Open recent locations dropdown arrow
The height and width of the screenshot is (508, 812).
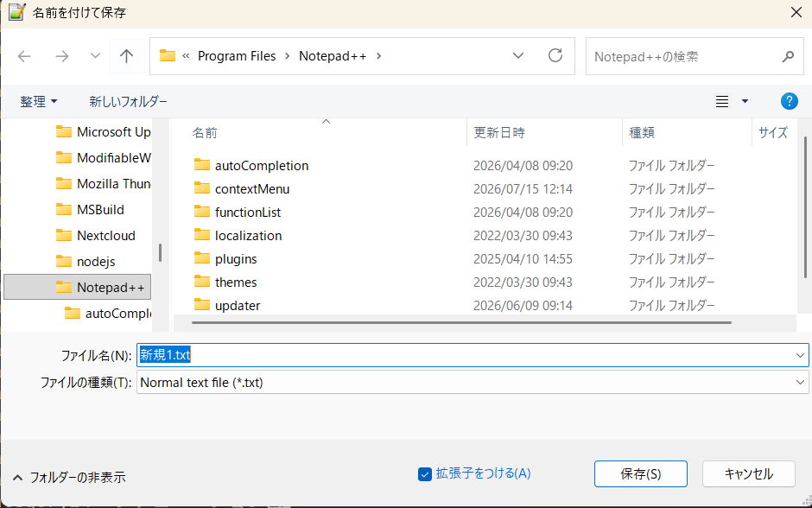[x=95, y=55]
